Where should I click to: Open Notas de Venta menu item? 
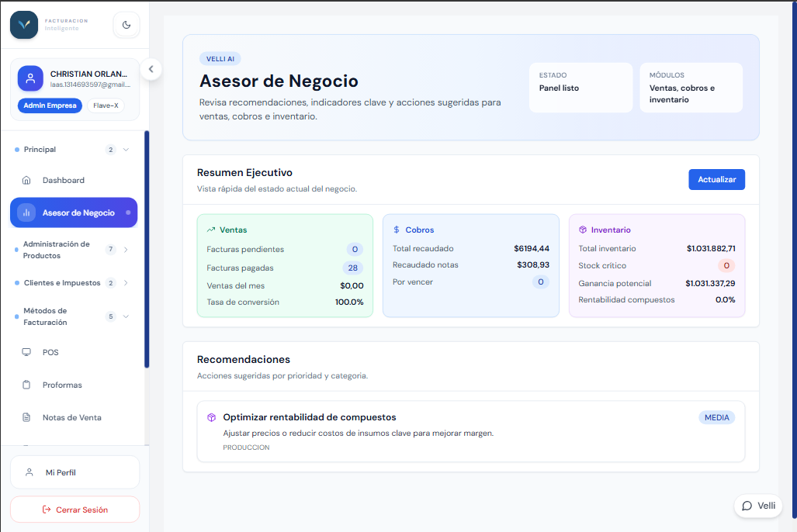click(x=74, y=418)
